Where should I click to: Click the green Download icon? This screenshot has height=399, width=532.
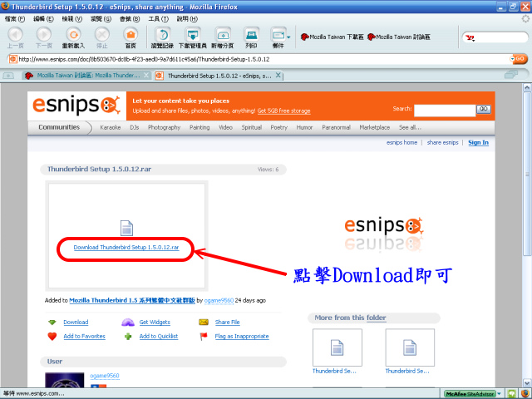pos(52,323)
